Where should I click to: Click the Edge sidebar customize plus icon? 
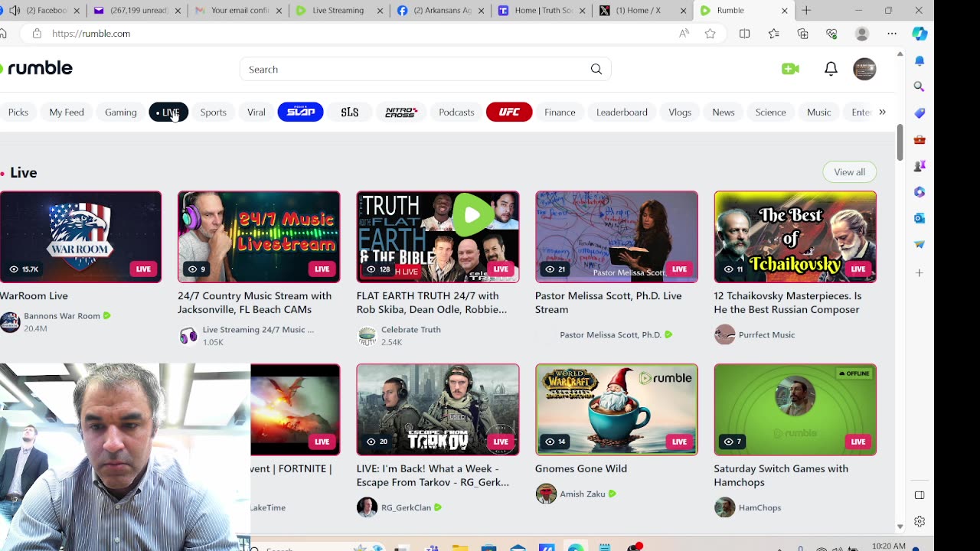click(920, 272)
